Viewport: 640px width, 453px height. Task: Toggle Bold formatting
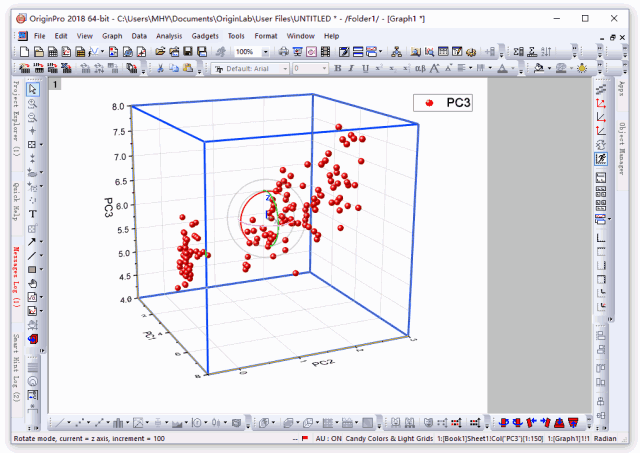tap(338, 68)
